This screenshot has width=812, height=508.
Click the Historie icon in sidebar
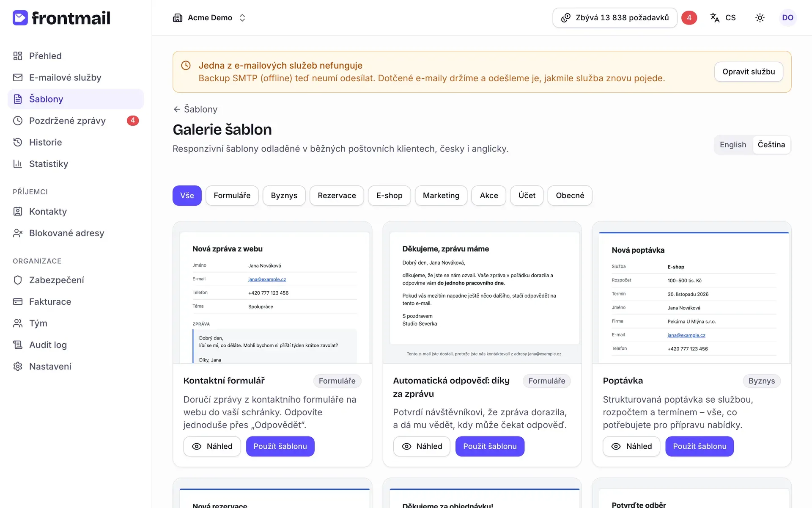click(18, 142)
